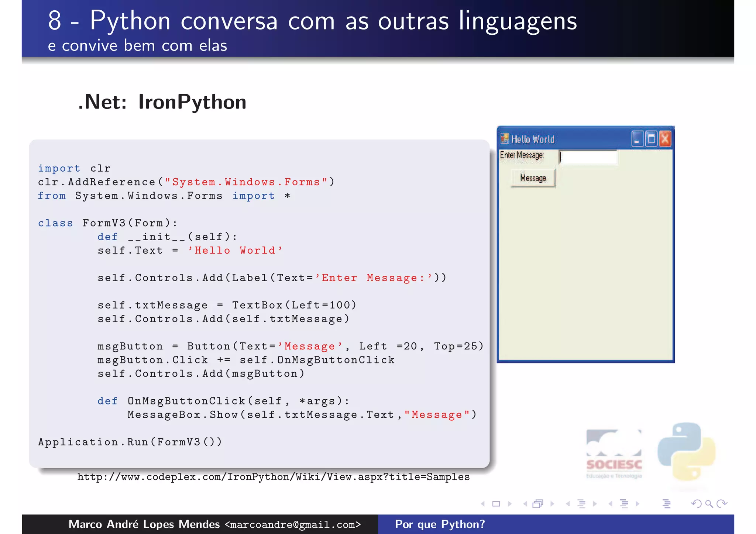Click the SOCIESC logo
Screen dimensions: 756x534
pos(614,454)
